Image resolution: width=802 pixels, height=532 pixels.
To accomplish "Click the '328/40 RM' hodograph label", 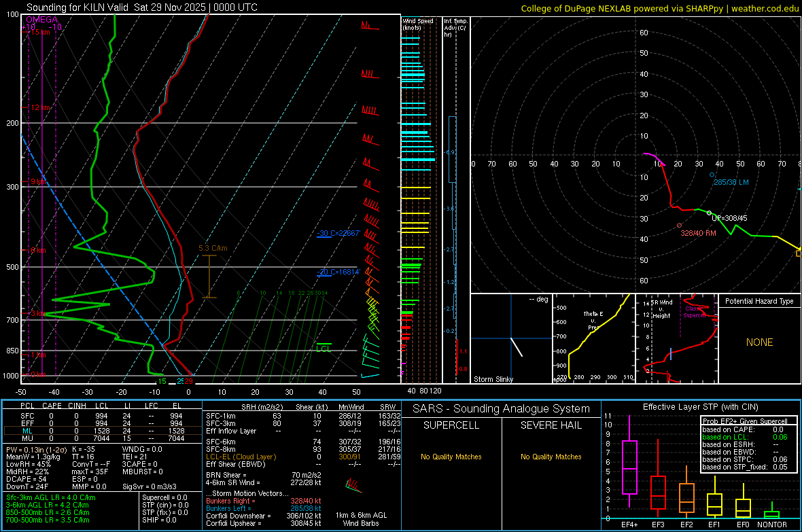I will 698,233.
